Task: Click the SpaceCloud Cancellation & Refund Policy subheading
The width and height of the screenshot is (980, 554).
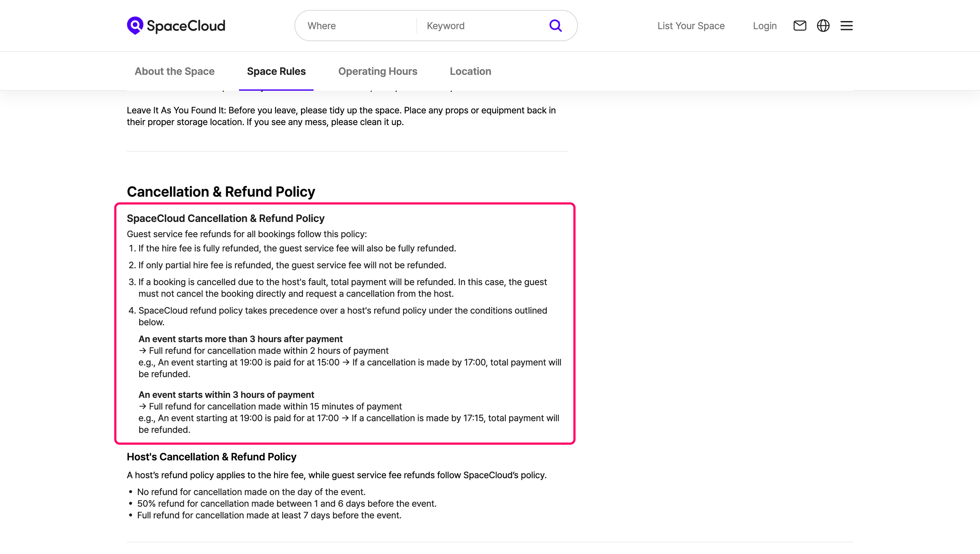Action: click(225, 218)
